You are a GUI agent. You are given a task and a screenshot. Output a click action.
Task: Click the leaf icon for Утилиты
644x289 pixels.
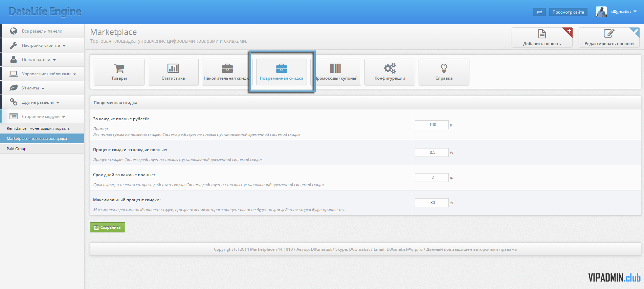(14, 88)
